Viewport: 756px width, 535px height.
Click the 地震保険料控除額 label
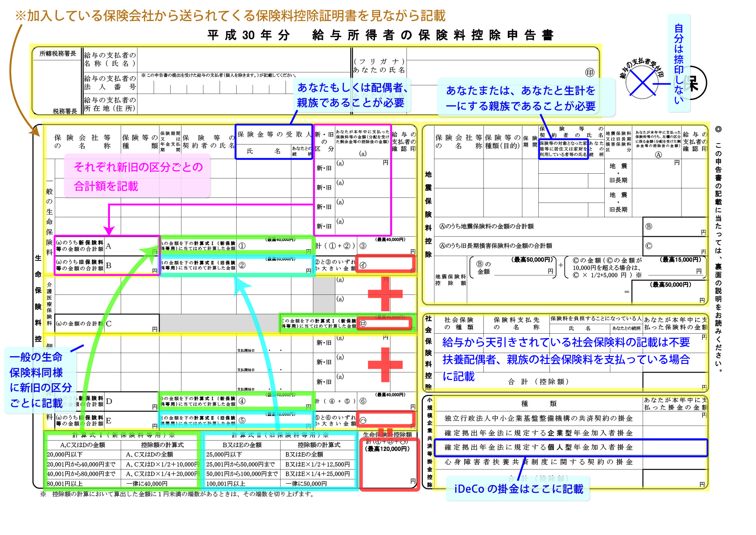click(x=450, y=280)
